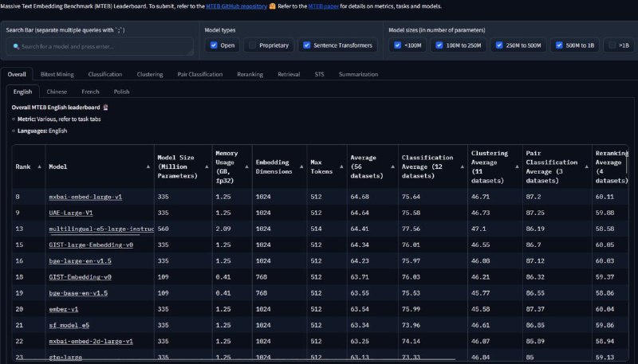Switch to the French language tab

[90, 92]
